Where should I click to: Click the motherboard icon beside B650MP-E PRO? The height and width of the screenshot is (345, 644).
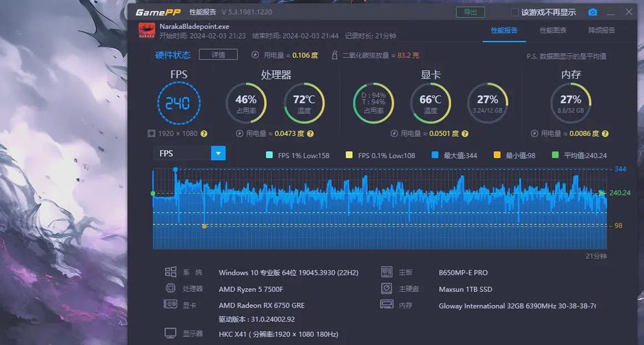(x=387, y=272)
